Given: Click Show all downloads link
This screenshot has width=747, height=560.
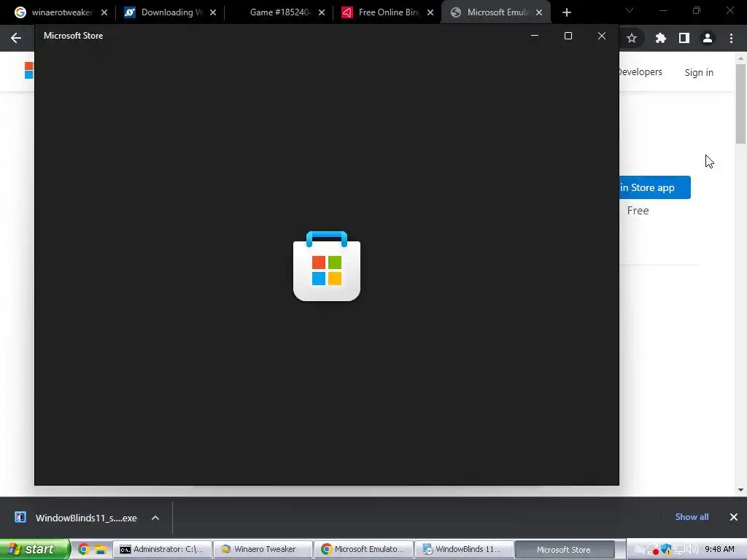Looking at the screenshot, I should pyautogui.click(x=692, y=517).
